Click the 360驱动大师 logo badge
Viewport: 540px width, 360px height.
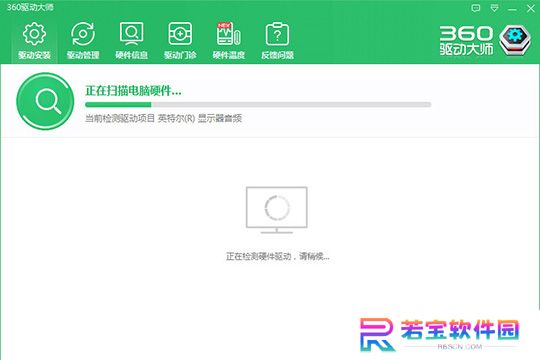tap(515, 40)
